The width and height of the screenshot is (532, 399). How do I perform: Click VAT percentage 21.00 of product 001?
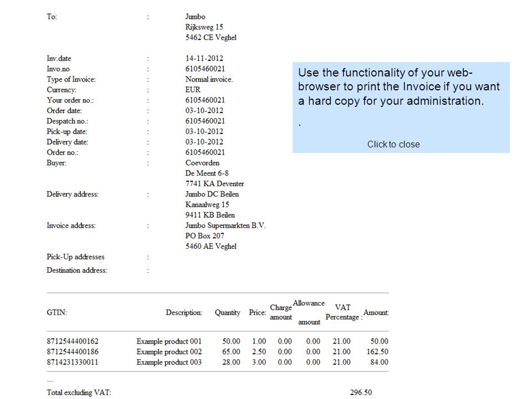coord(341,341)
